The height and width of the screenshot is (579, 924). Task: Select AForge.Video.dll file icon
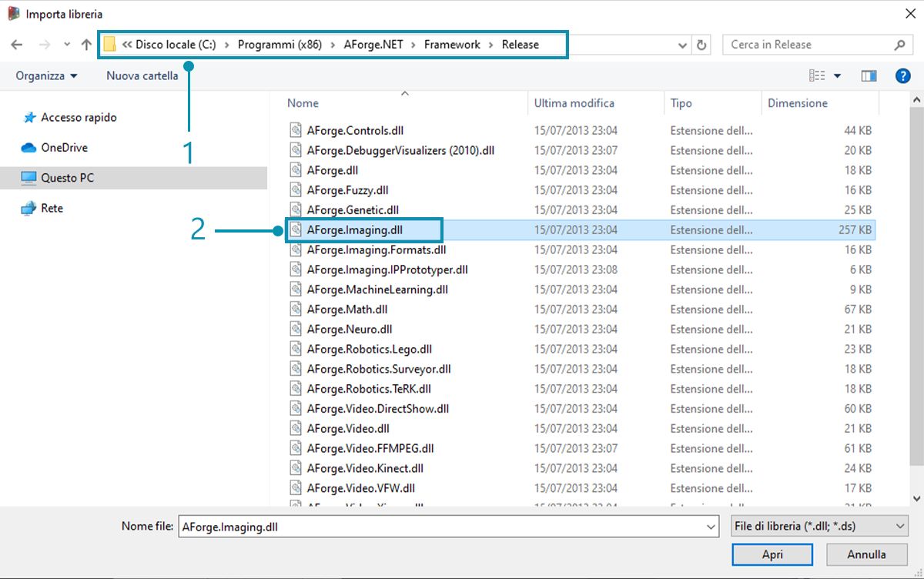pyautogui.click(x=296, y=428)
